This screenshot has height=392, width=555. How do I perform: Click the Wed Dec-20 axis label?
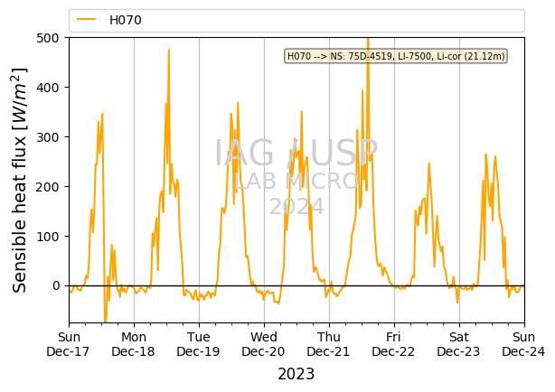pos(264,344)
